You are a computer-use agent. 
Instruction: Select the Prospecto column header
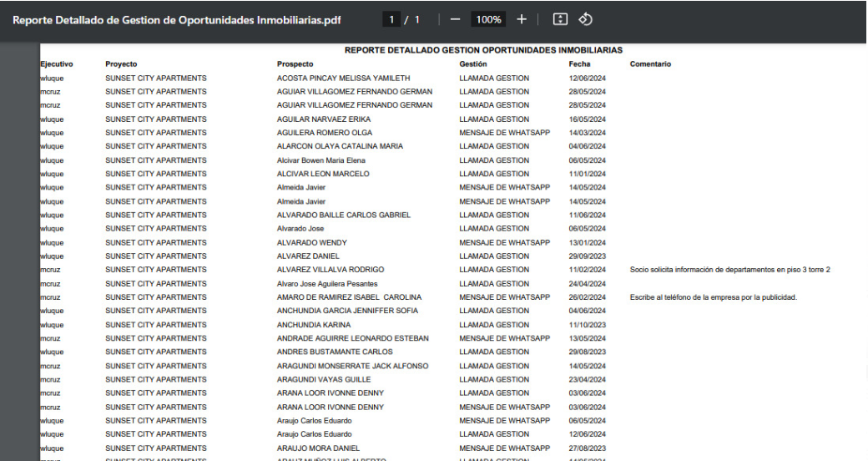pyautogui.click(x=295, y=64)
